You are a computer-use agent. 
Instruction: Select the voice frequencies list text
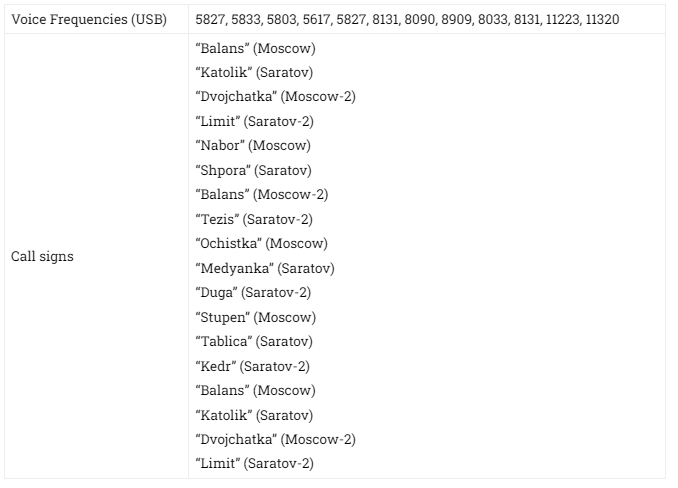(407, 19)
